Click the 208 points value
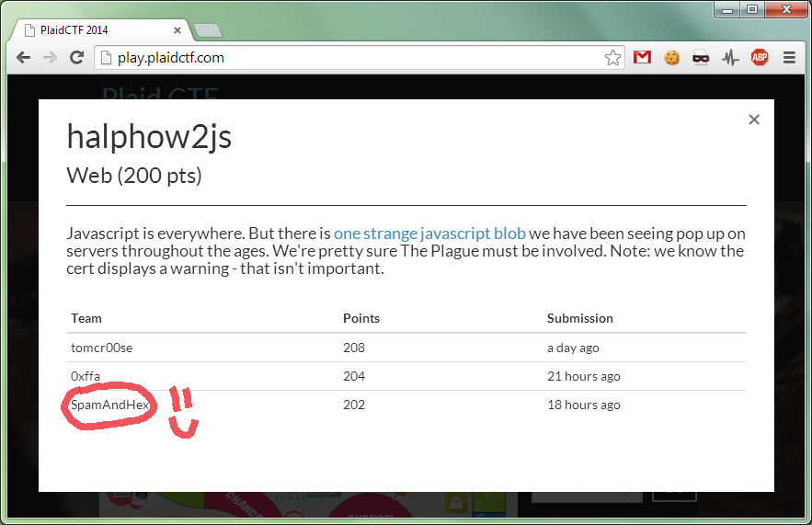The width and height of the screenshot is (812, 525). [x=354, y=348]
